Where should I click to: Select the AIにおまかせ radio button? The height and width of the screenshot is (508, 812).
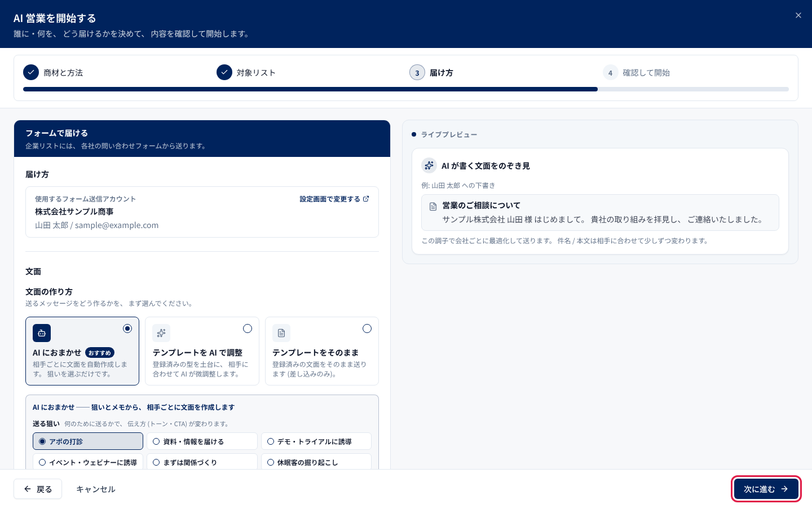[x=127, y=329]
